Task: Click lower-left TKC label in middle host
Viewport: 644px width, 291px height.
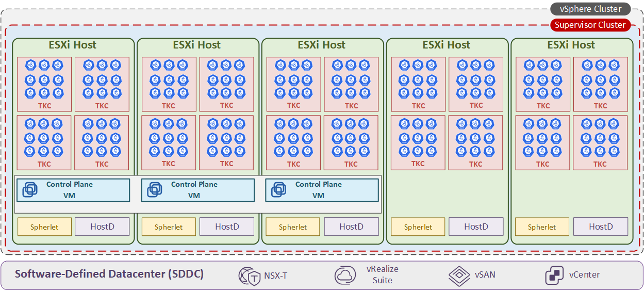Action: [293, 164]
